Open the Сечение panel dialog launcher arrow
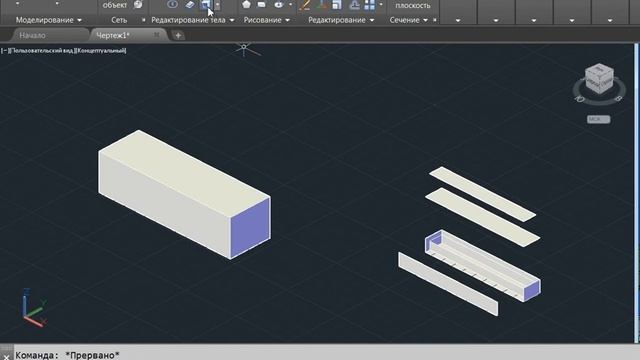The image size is (640, 360). pyautogui.click(x=435, y=20)
